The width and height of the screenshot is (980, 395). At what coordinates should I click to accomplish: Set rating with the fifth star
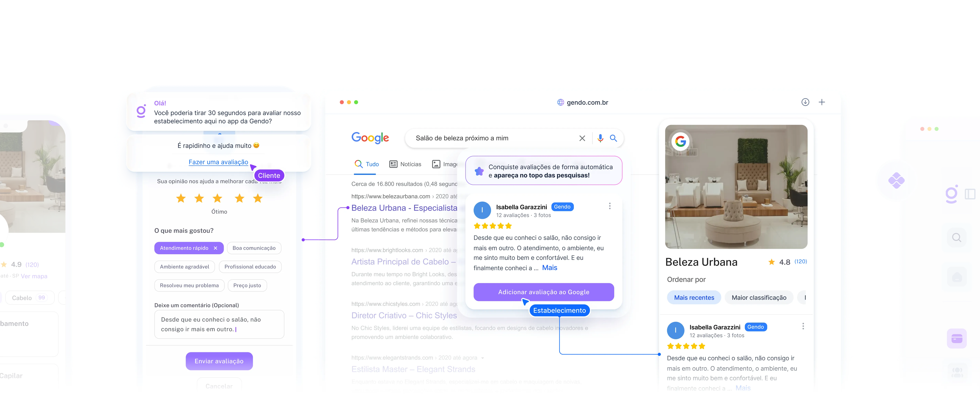click(258, 198)
